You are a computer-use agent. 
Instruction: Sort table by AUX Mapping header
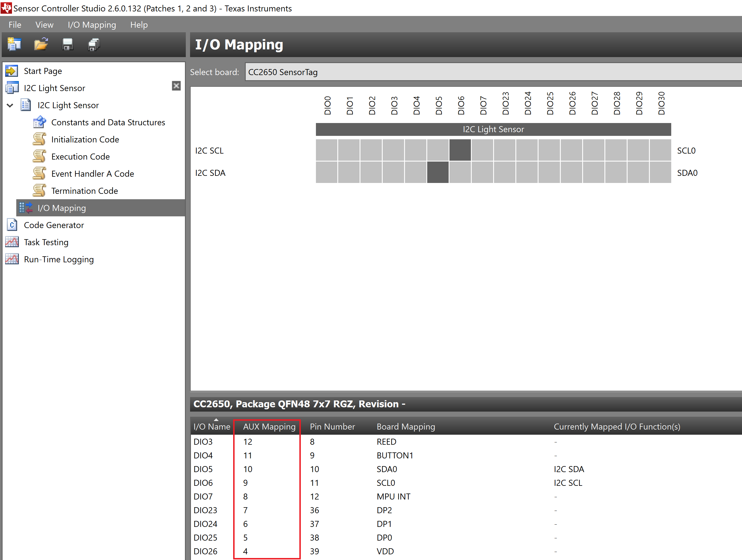269,427
